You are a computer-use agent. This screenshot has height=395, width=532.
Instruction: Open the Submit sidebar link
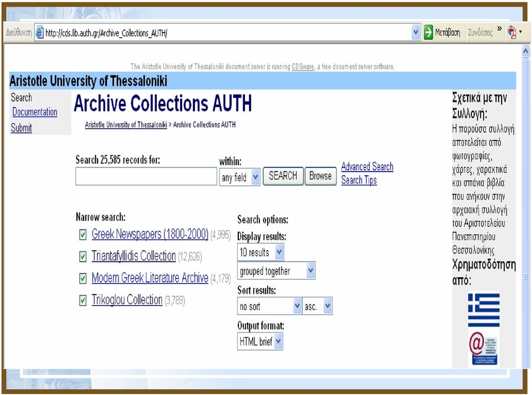(22, 128)
